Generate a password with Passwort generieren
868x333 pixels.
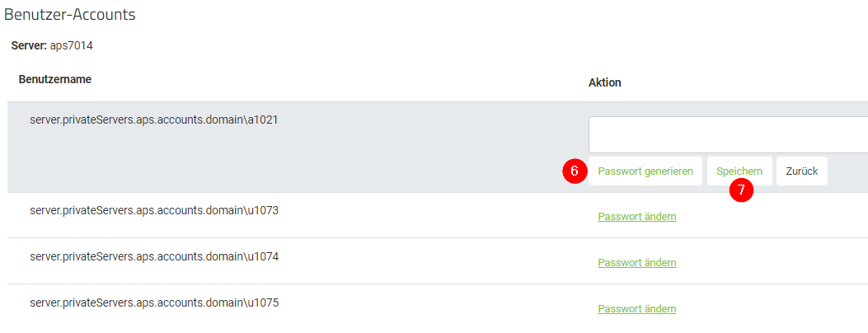645,171
